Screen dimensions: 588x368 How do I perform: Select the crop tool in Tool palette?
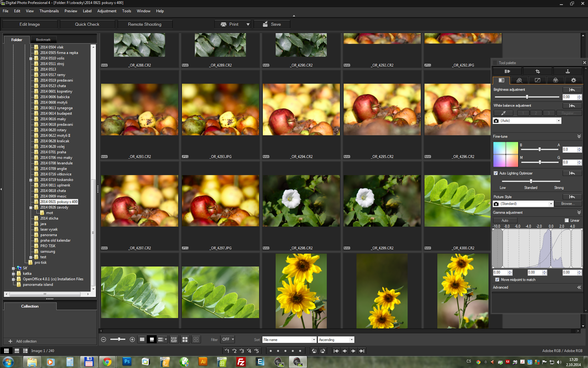(537, 71)
